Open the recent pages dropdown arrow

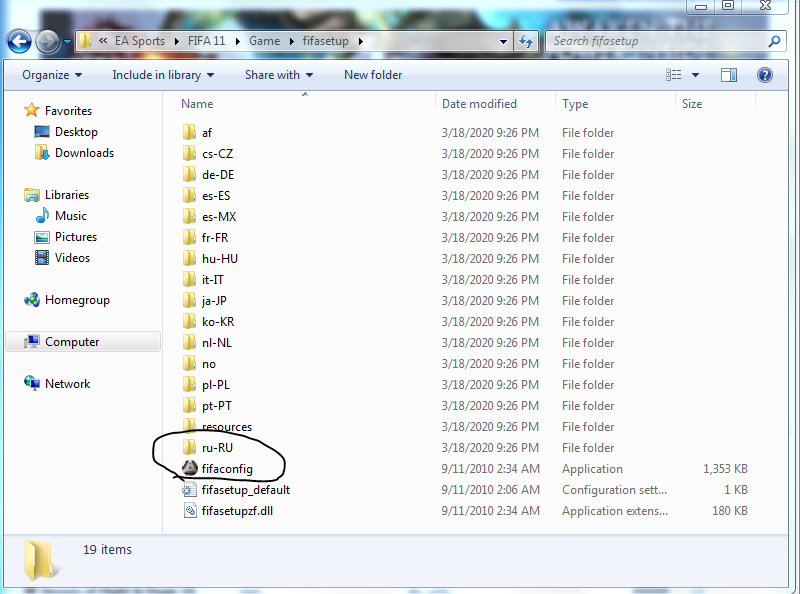pyautogui.click(x=67, y=41)
